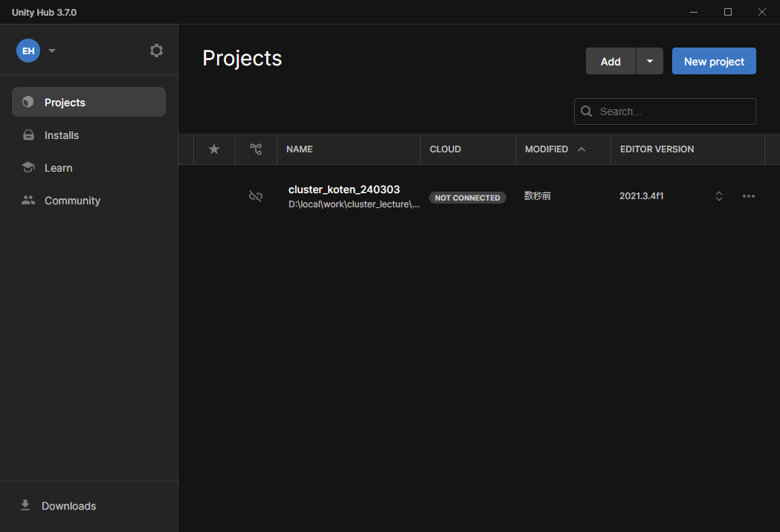The image size is (780, 532).
Task: Create a New project
Action: pyautogui.click(x=714, y=61)
